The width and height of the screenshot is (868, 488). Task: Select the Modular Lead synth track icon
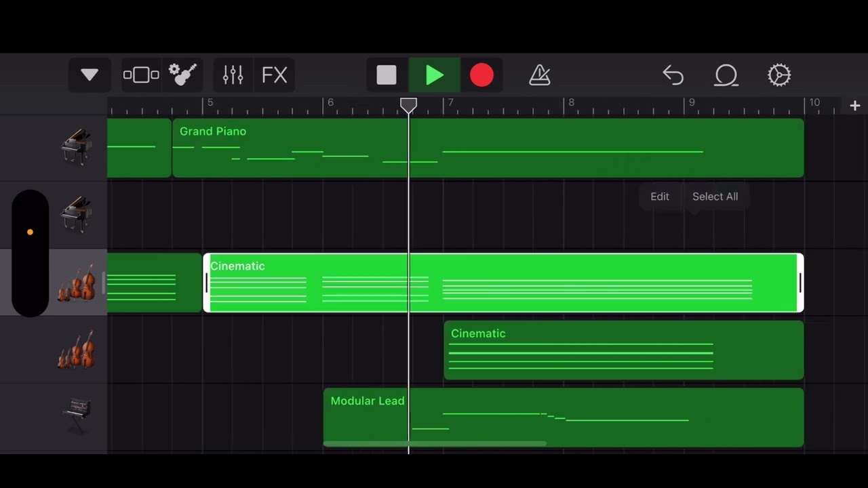pos(76,415)
